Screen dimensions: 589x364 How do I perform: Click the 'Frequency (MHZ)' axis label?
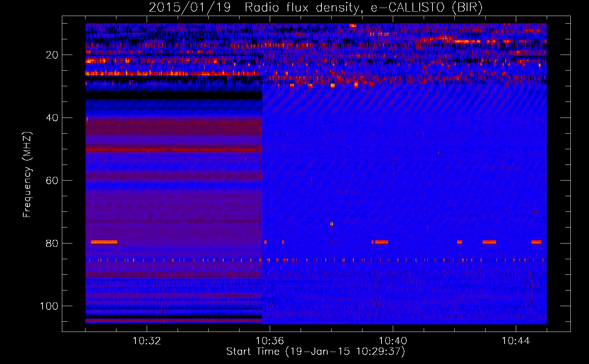click(x=27, y=174)
